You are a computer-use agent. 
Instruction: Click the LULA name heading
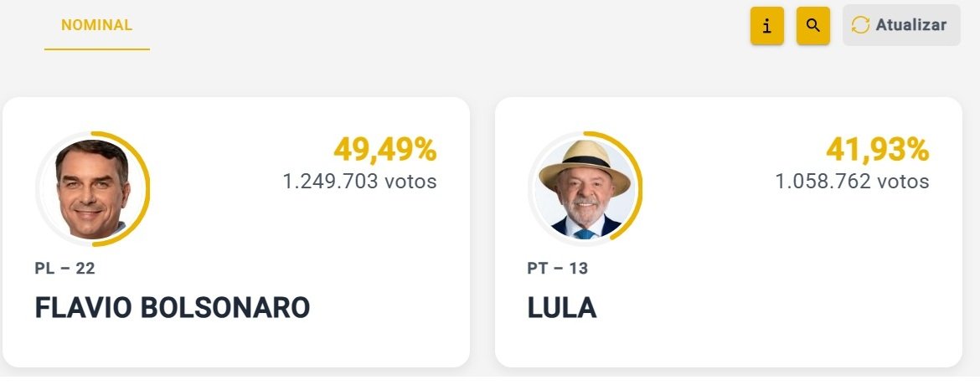click(562, 308)
